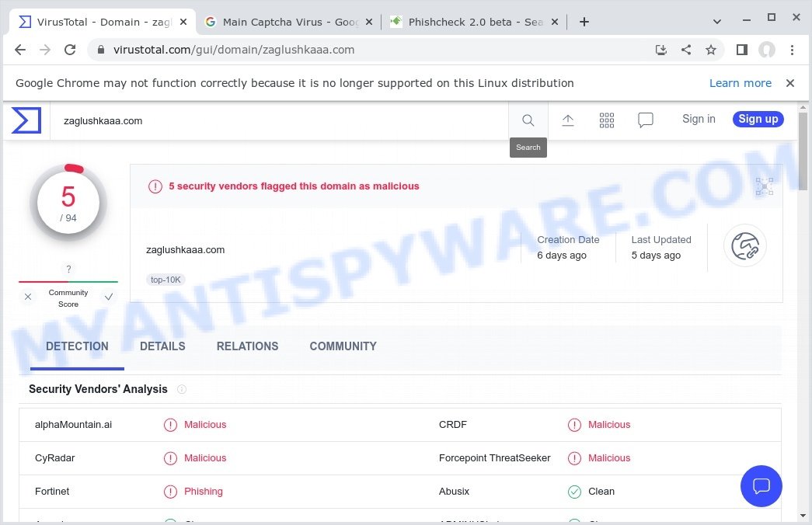The image size is (812, 525).
Task: Click alphaMountain.ai vendor name
Action: (74, 425)
